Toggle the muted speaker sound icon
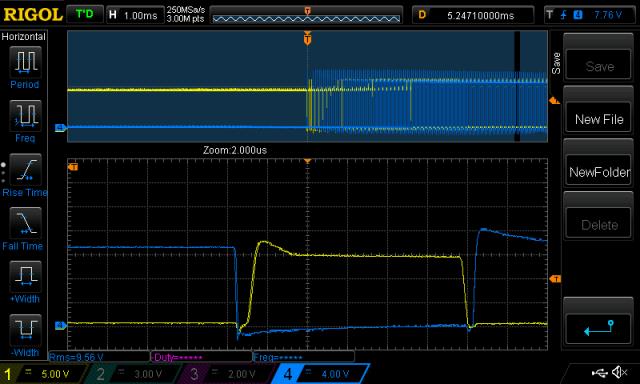 [620, 372]
